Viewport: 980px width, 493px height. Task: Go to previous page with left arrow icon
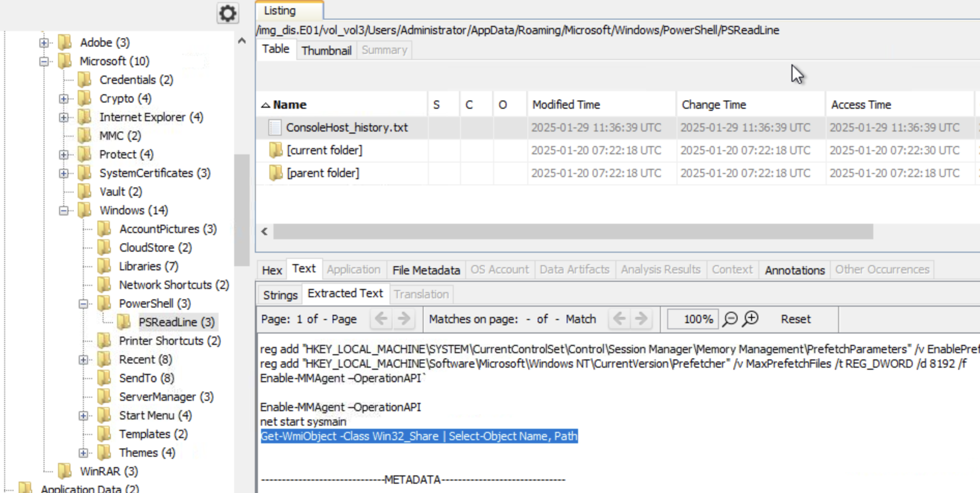coord(382,319)
